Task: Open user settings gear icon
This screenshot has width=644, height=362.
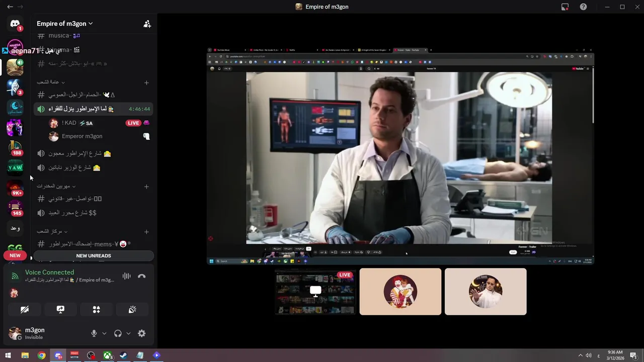Action: [x=142, y=333]
